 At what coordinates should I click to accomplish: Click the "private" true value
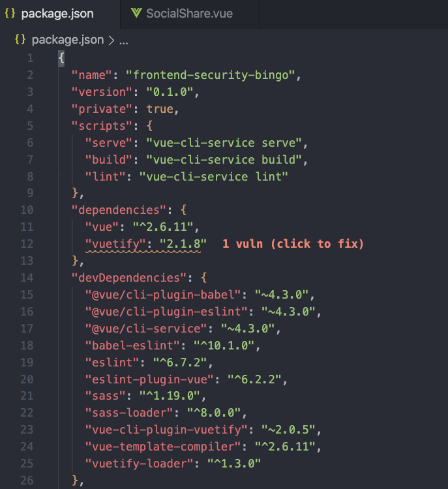click(x=160, y=109)
